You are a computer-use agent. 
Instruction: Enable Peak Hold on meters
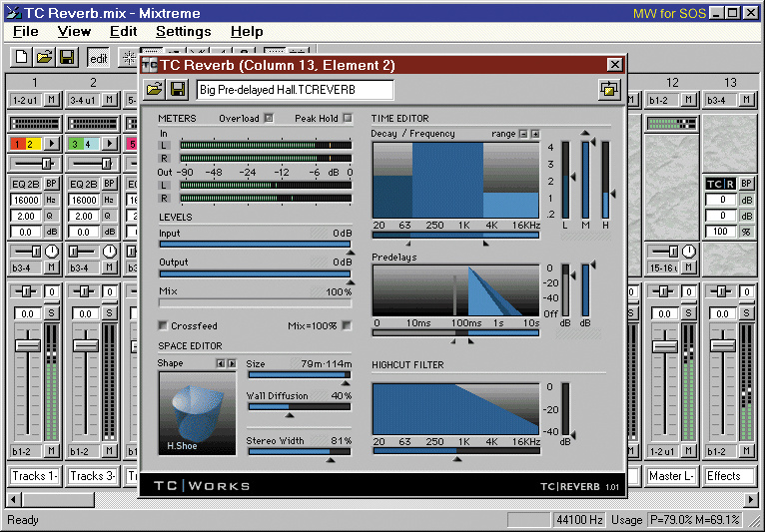click(x=347, y=119)
